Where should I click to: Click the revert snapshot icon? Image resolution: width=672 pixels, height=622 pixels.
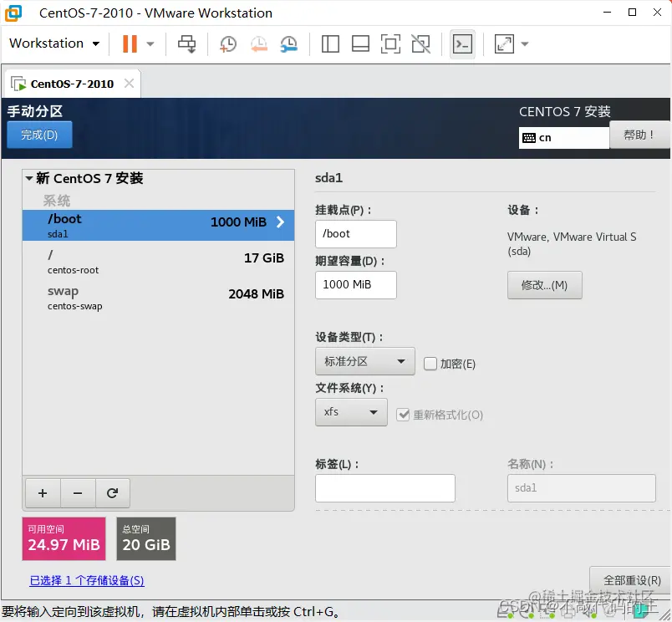[259, 43]
